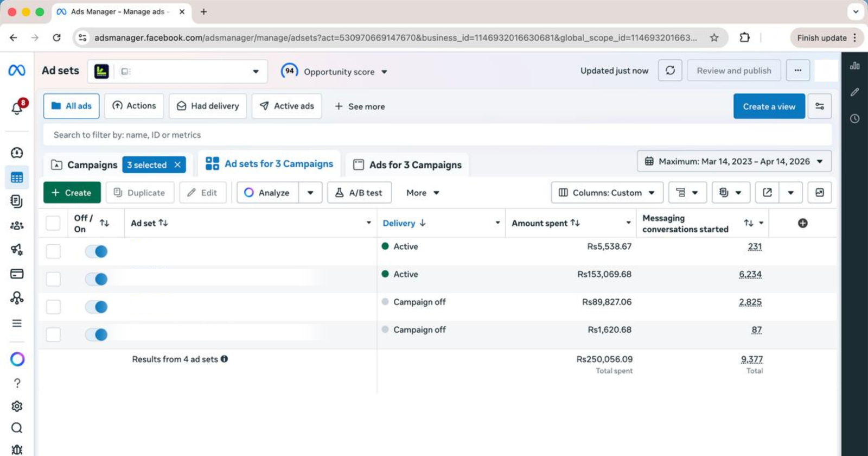Screen dimensions: 868x456
Task: Open the help question mark icon
Action: [17, 383]
